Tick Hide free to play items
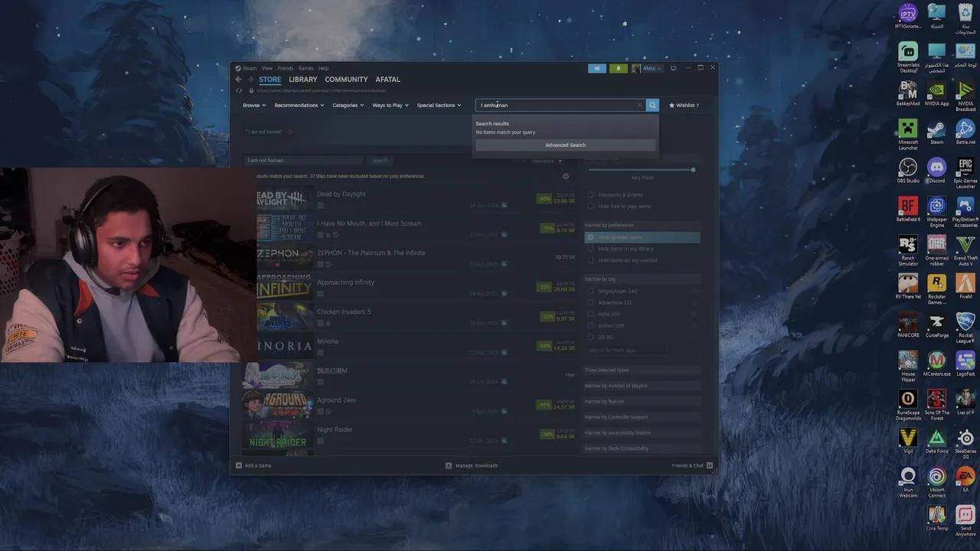This screenshot has height=551, width=980. 591,206
